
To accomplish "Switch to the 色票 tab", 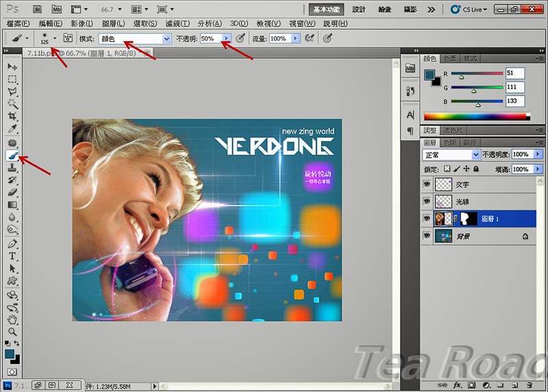I will (x=449, y=59).
